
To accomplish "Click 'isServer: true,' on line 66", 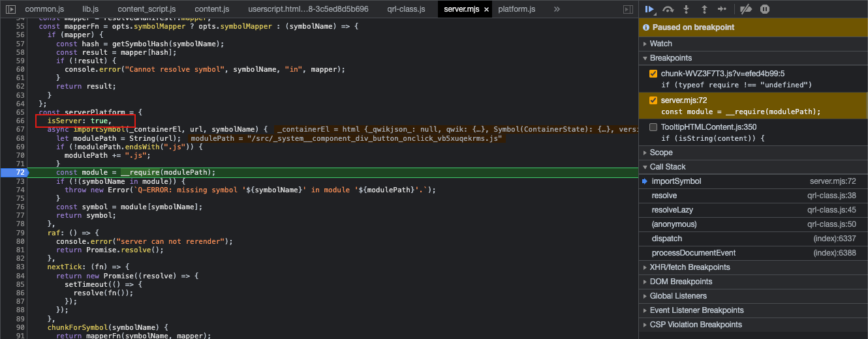I will 80,121.
